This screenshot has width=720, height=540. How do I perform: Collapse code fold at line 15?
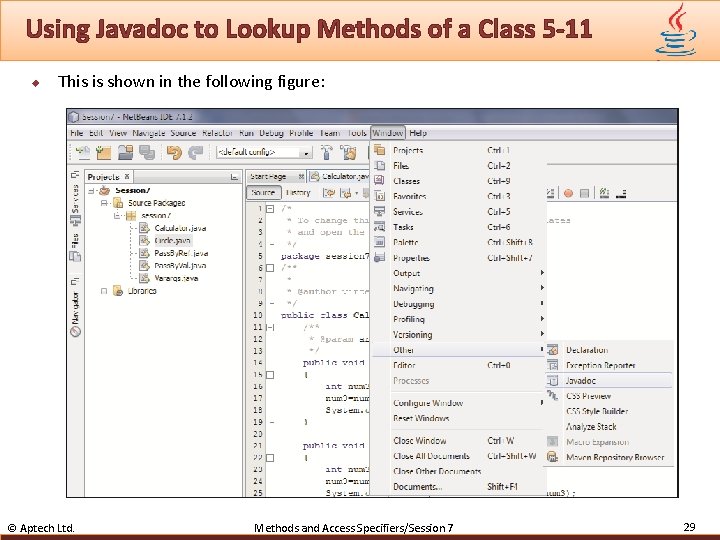[x=270, y=375]
